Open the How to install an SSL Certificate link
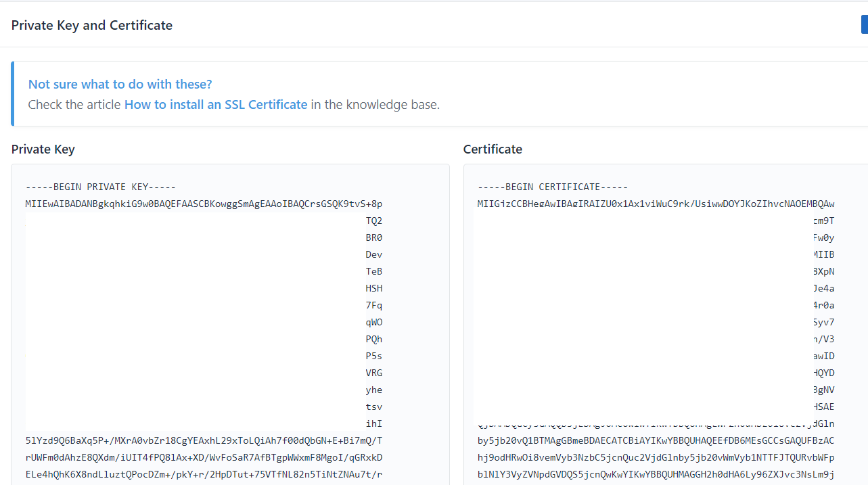The image size is (868, 485). pos(215,105)
